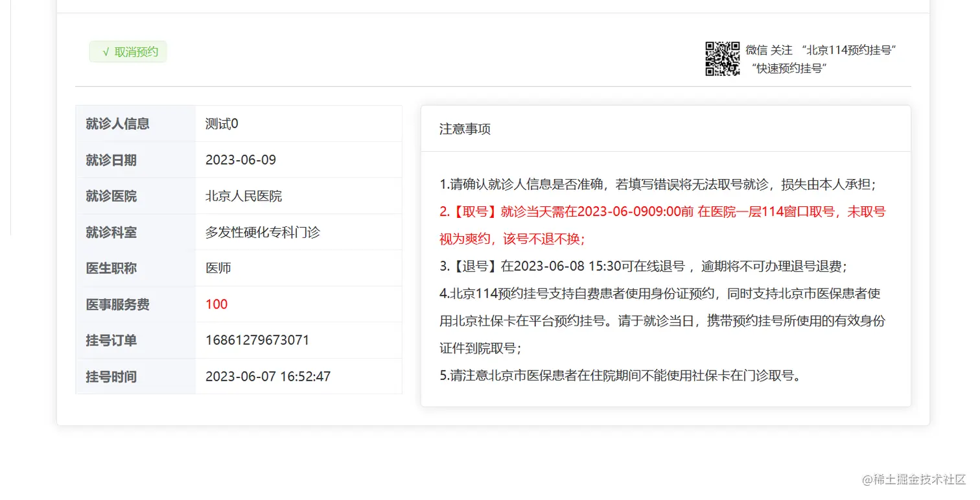980x500 pixels.
Task: Click the text 微信 关注 “北京114预约挂号”
Action: pos(821,50)
